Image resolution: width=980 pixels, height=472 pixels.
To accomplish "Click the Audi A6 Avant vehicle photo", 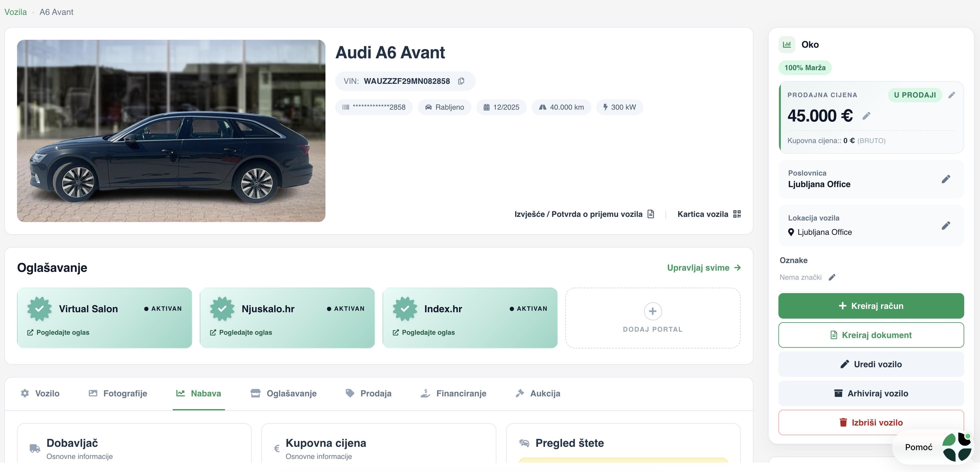I will point(171,131).
